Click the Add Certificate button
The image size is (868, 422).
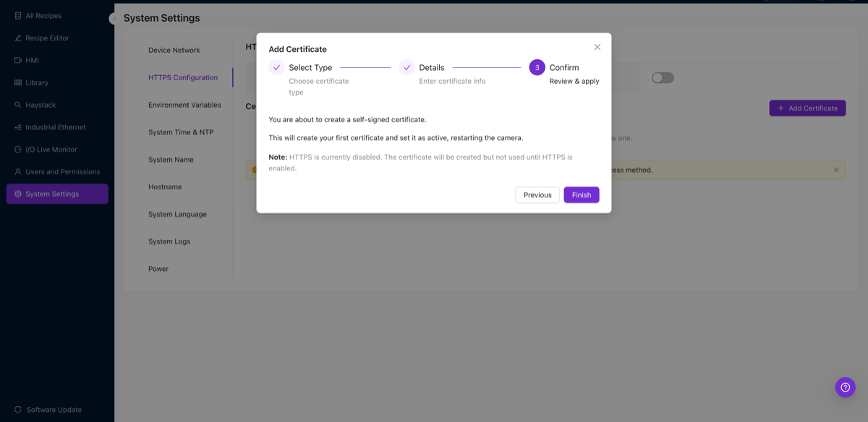pos(807,107)
